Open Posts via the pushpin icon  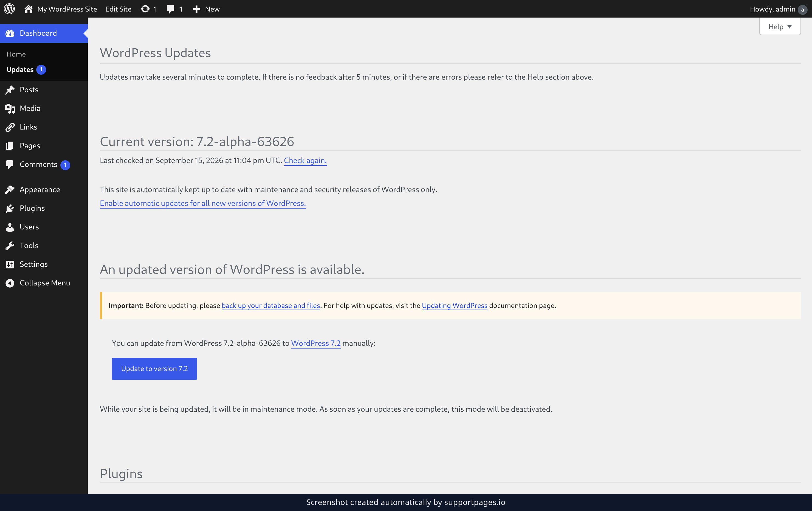[x=10, y=90]
